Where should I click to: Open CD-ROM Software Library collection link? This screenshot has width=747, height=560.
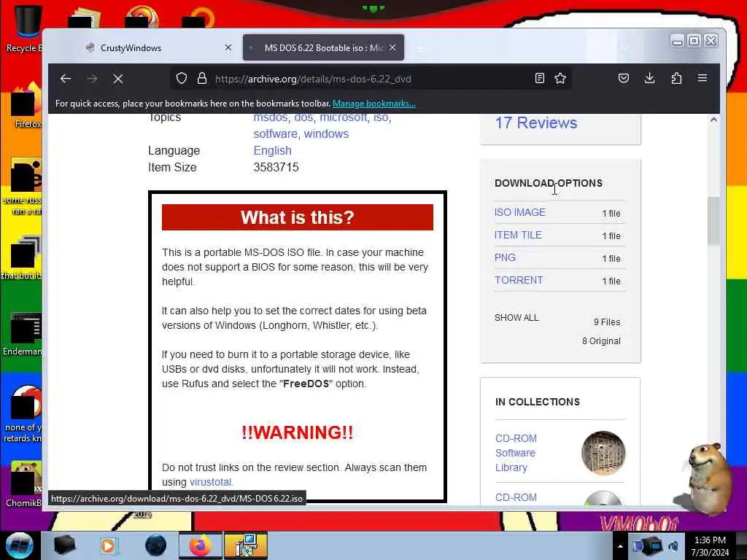pyautogui.click(x=516, y=453)
